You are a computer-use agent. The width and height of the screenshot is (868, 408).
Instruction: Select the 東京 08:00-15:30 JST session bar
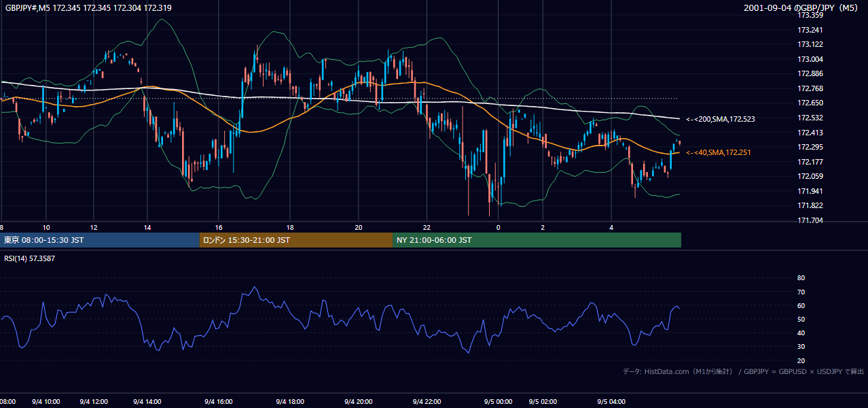click(100, 240)
